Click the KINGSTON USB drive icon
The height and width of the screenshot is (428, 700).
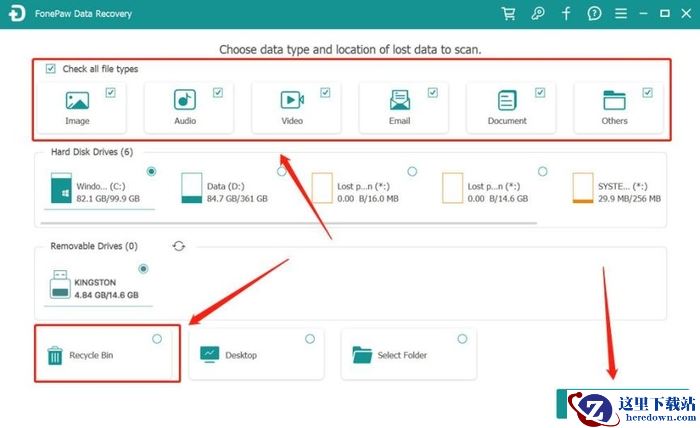click(60, 284)
